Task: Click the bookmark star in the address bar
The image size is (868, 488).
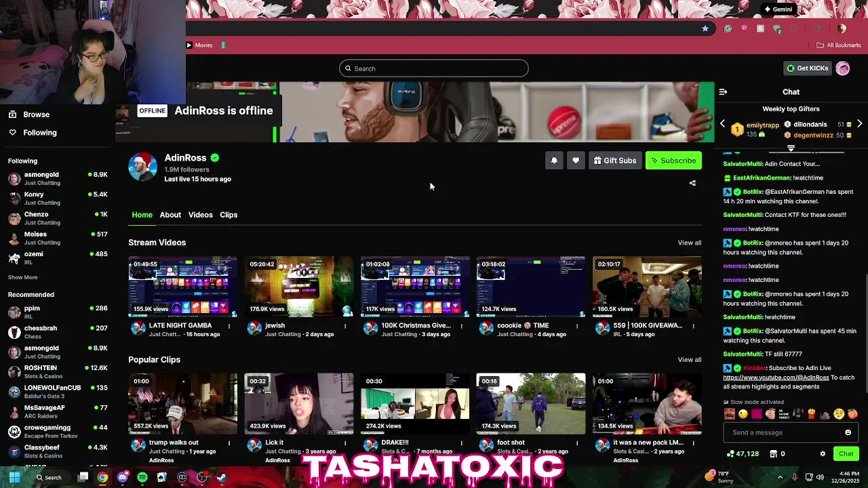Action: tap(705, 28)
